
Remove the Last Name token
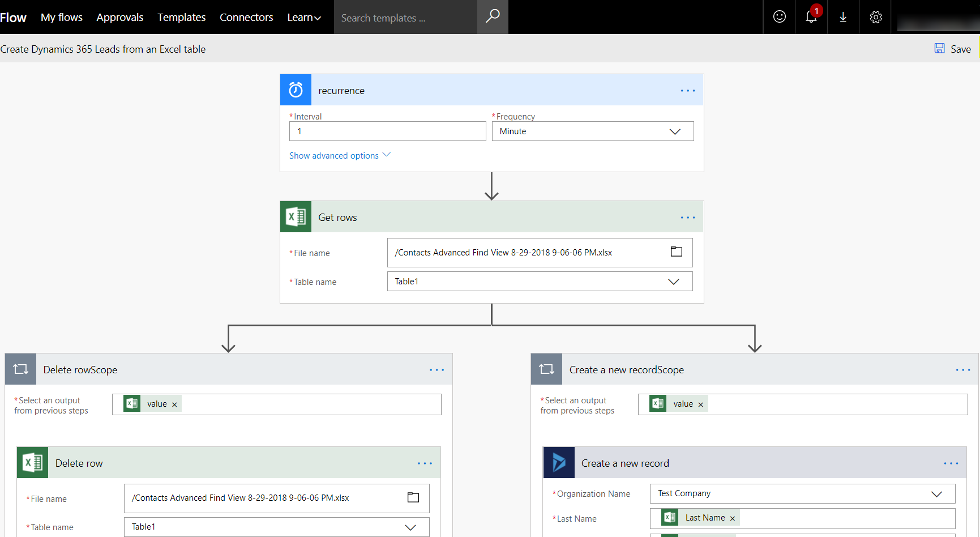pos(732,518)
